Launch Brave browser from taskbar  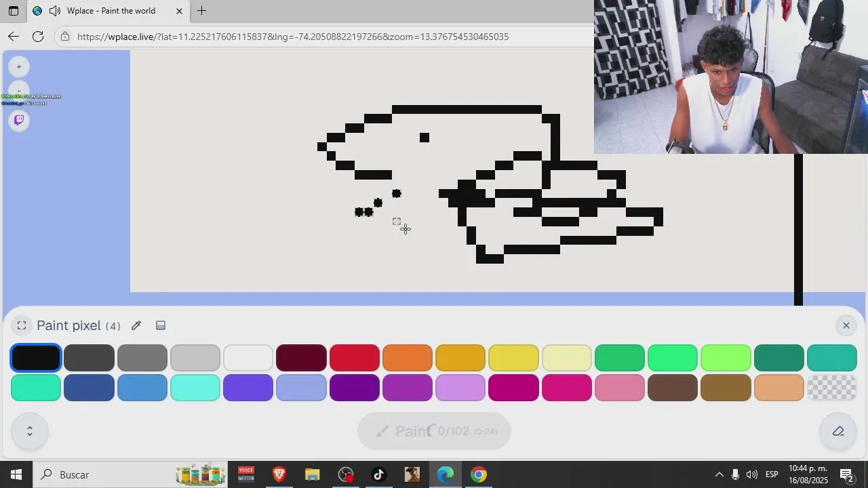[x=279, y=474]
